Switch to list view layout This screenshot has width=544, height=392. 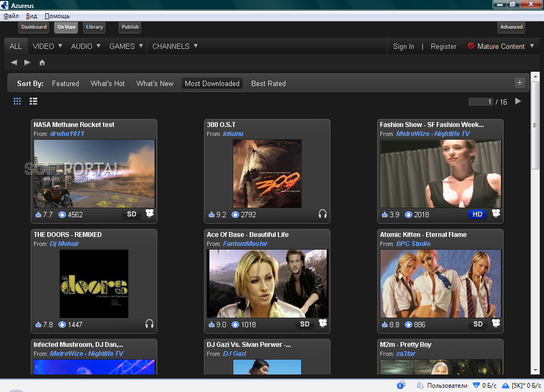33,101
